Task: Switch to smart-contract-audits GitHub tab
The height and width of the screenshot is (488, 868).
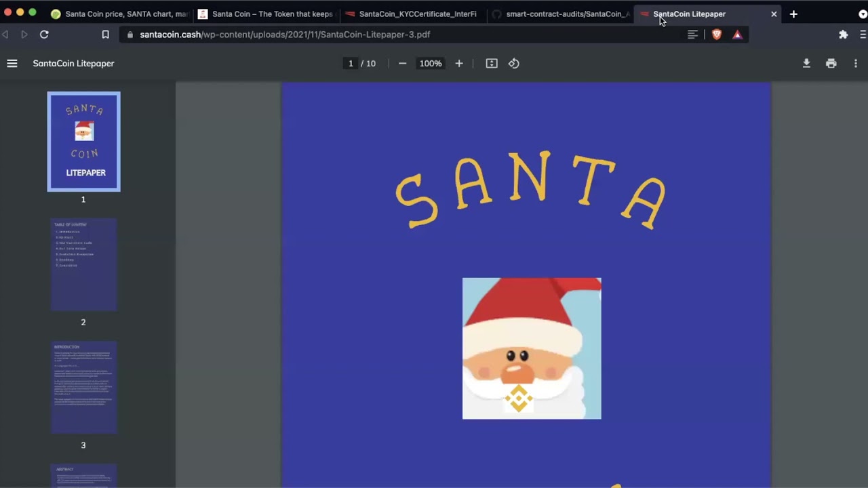Action: (x=560, y=14)
